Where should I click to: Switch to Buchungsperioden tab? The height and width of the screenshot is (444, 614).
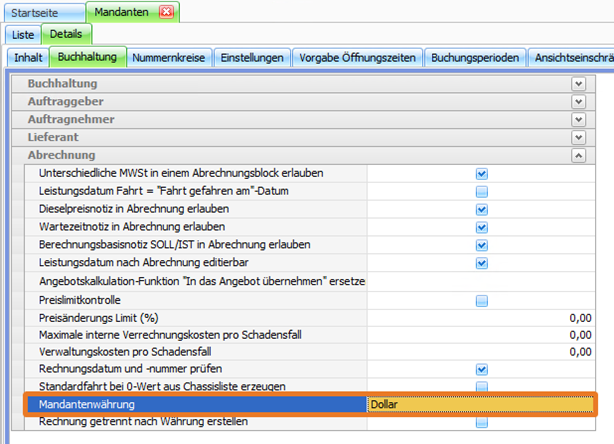(x=475, y=58)
